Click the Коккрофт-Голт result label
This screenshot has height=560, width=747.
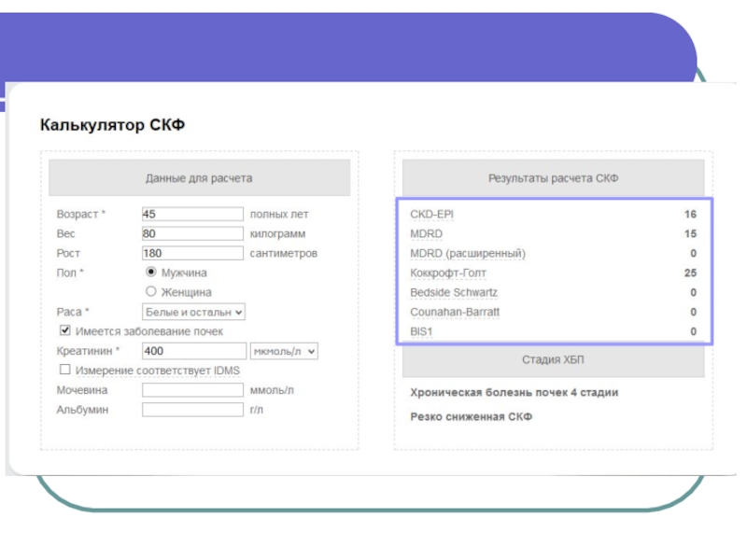click(x=448, y=273)
